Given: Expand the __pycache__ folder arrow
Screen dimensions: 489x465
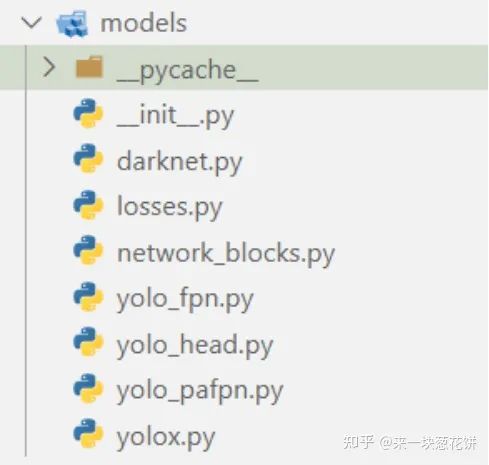Looking at the screenshot, I should pyautogui.click(x=49, y=67).
